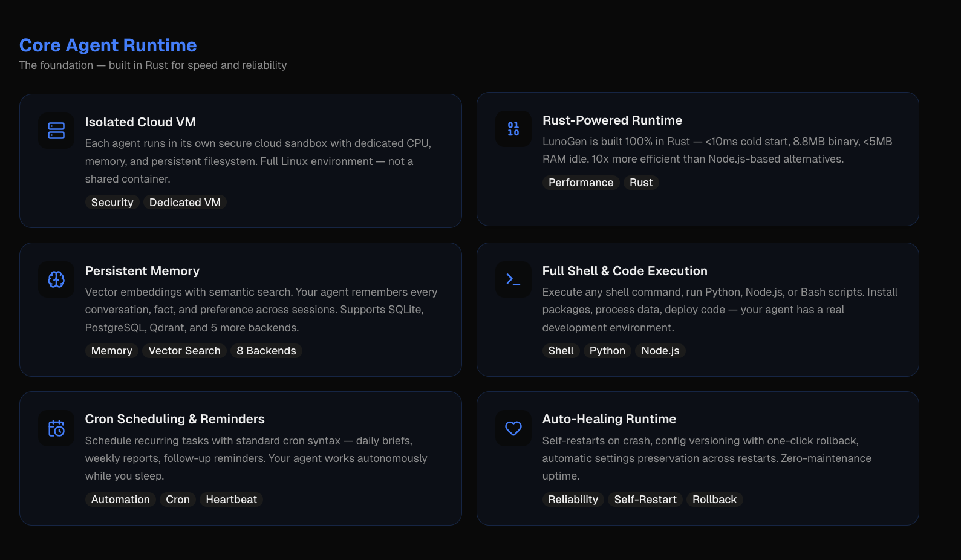Click the Self-Restart tag
The width and height of the screenshot is (961, 560).
tap(645, 500)
